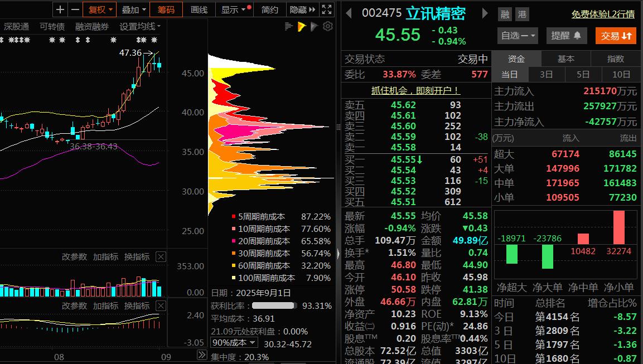Click 主力净流入 -42757万元 value

(x=611, y=122)
